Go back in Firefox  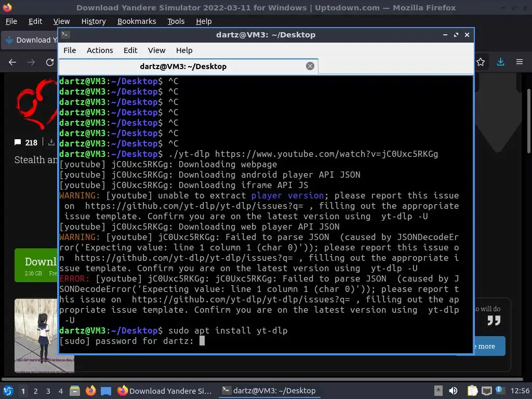12,62
